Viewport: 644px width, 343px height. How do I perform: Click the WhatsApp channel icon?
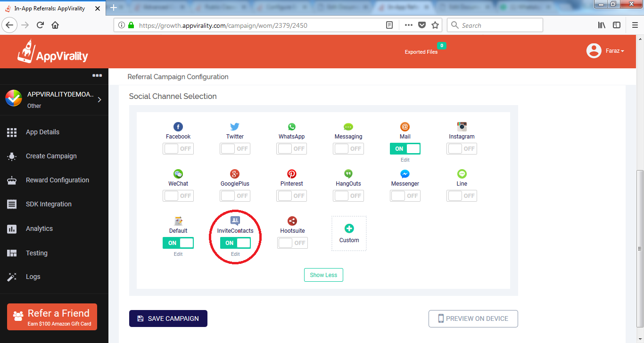coord(292,127)
